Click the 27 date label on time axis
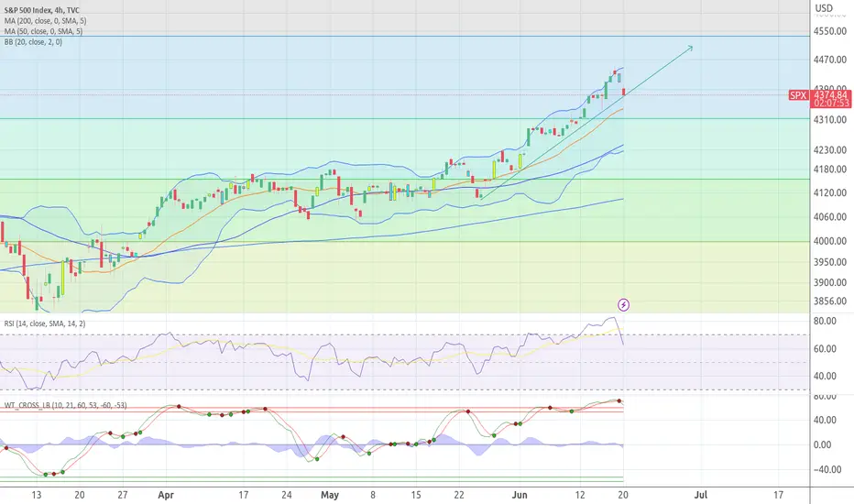Viewport: 854px width, 504px height. pyautogui.click(x=123, y=495)
